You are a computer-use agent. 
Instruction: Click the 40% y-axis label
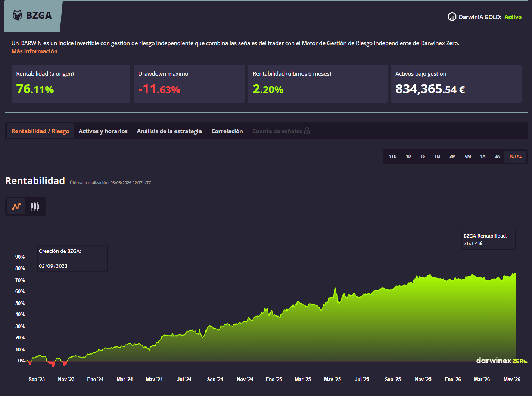(x=20, y=314)
